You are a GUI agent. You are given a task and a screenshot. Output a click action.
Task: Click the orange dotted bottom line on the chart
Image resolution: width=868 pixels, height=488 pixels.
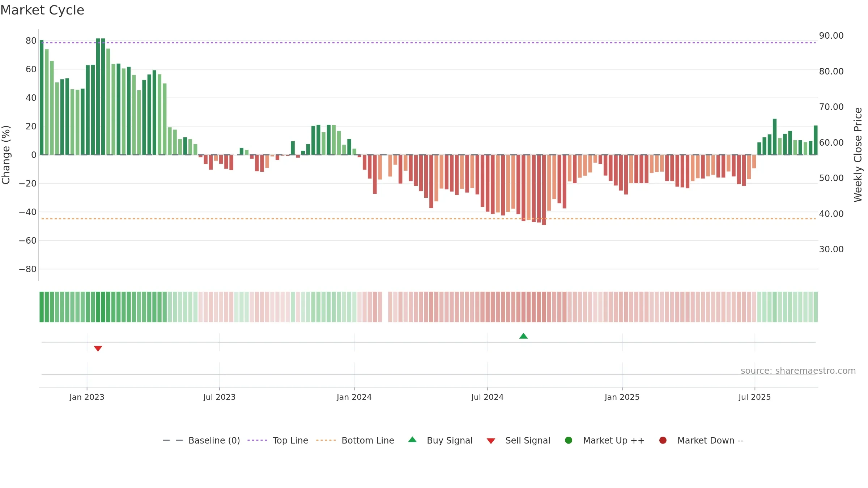click(429, 219)
